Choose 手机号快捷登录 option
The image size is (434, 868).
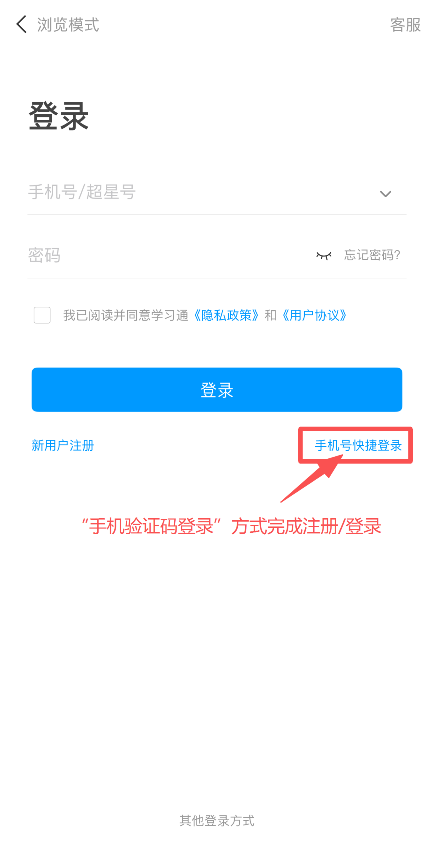pos(358,445)
